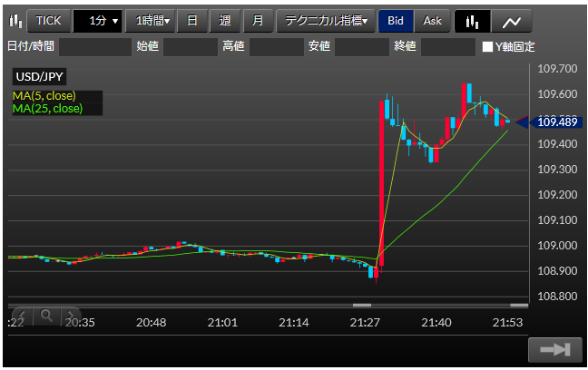Screen dimensions: 588x370
Task: Click the MA(5, close) legend entry
Action: 44,96
